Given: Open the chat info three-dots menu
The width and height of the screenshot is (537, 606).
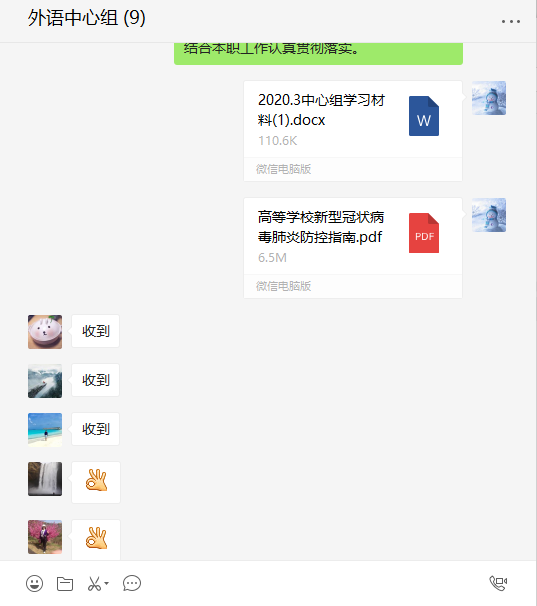Looking at the screenshot, I should click(x=511, y=22).
